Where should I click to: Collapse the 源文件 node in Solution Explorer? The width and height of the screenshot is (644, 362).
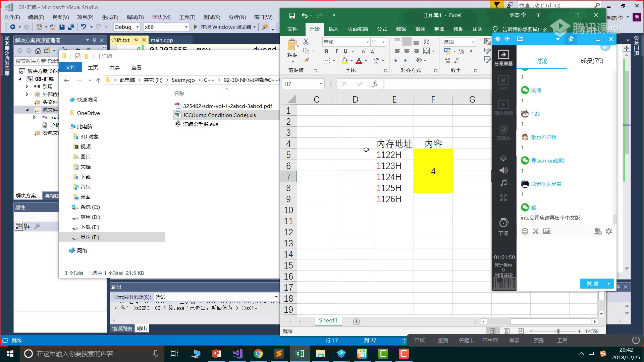tap(28, 110)
